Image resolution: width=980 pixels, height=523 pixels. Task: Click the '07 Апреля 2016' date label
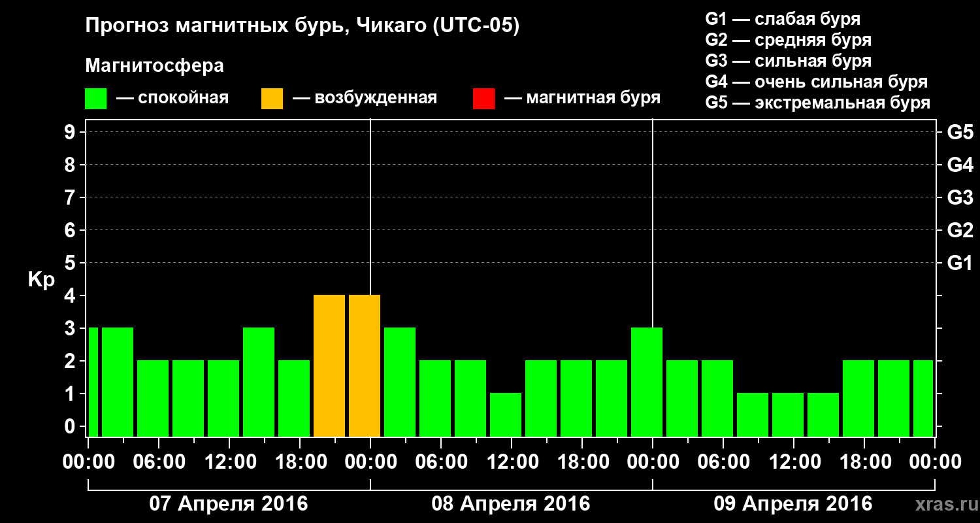(x=229, y=504)
